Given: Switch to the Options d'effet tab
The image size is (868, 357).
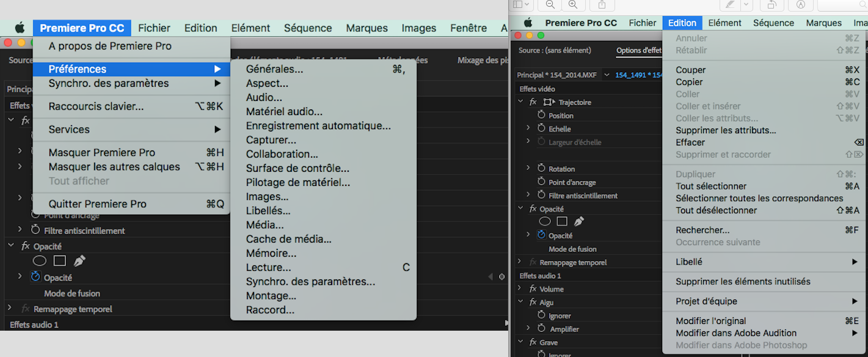Looking at the screenshot, I should pos(639,50).
